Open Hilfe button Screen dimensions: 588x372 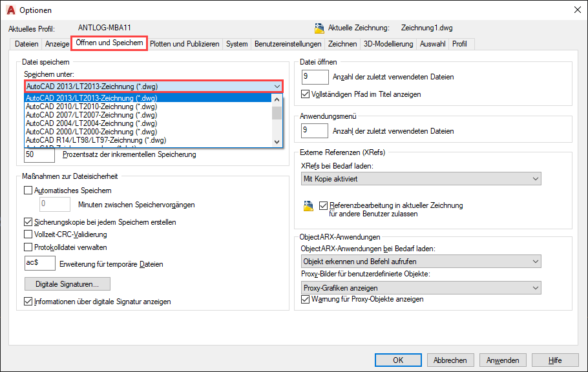(x=555, y=360)
